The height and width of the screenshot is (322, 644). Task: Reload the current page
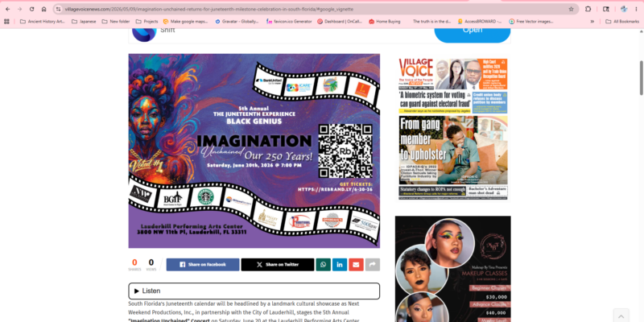31,9
